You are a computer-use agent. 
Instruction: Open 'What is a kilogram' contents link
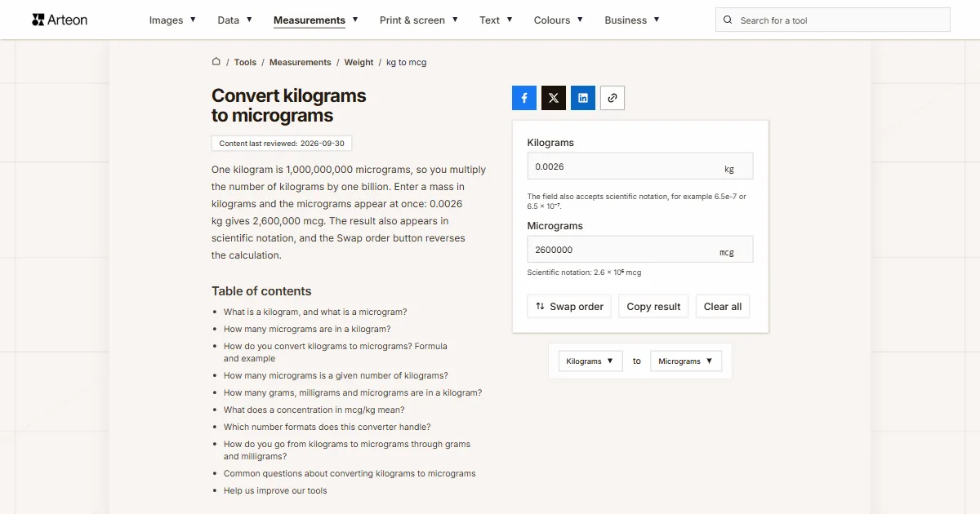[315, 312]
